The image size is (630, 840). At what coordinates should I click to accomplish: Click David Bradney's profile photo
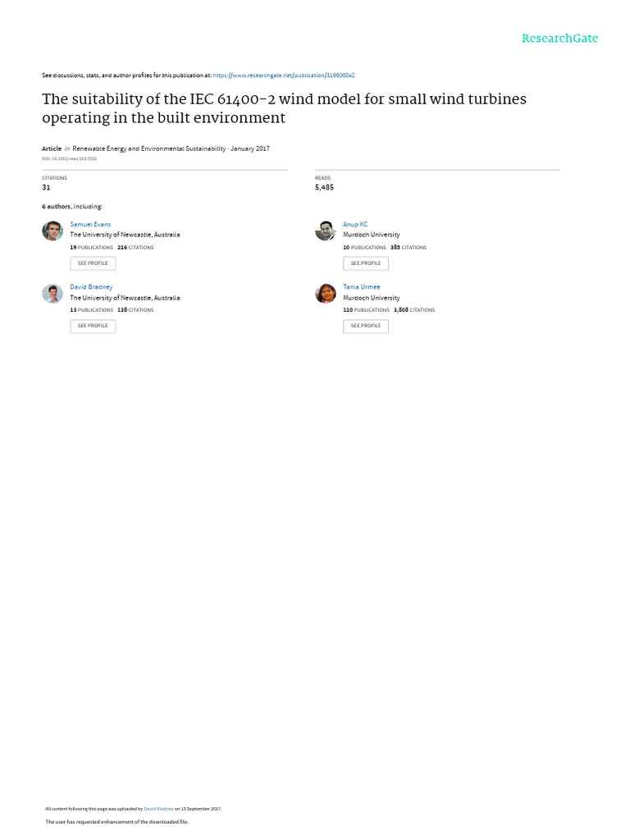click(x=52, y=294)
